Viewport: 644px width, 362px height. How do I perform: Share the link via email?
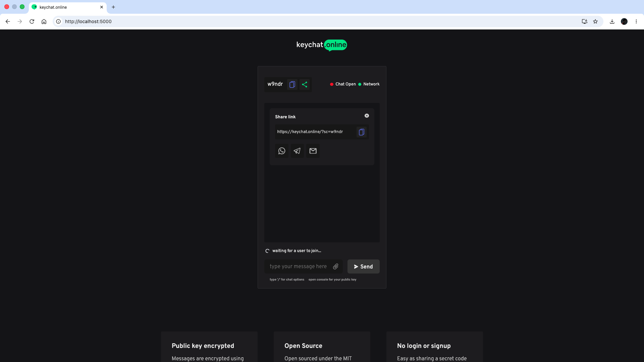[313, 151]
